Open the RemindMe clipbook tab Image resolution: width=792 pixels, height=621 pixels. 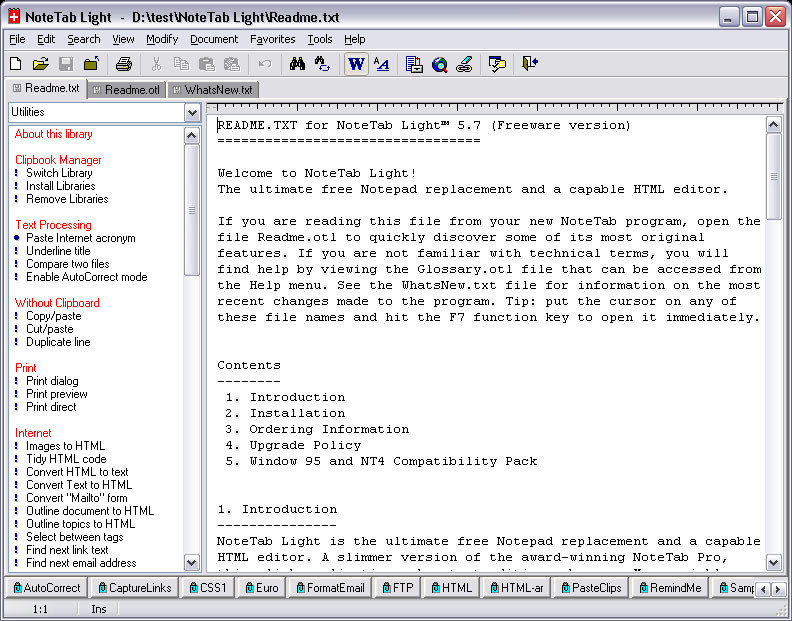click(x=670, y=588)
